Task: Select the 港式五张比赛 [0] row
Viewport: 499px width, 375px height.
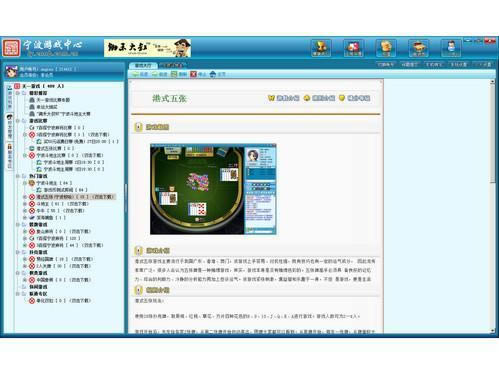Action: [55, 148]
